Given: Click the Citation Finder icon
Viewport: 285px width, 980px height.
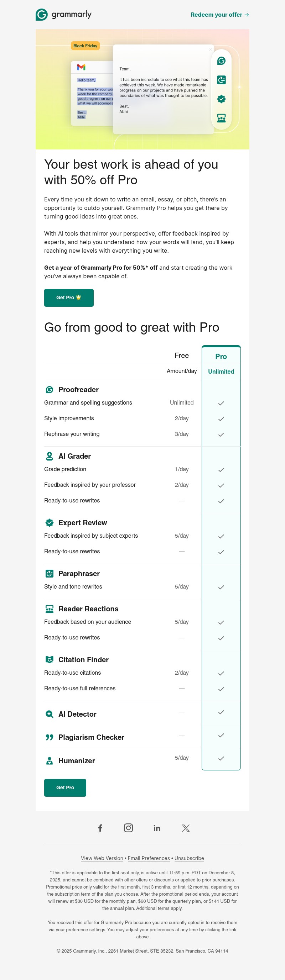Looking at the screenshot, I should 49,660.
